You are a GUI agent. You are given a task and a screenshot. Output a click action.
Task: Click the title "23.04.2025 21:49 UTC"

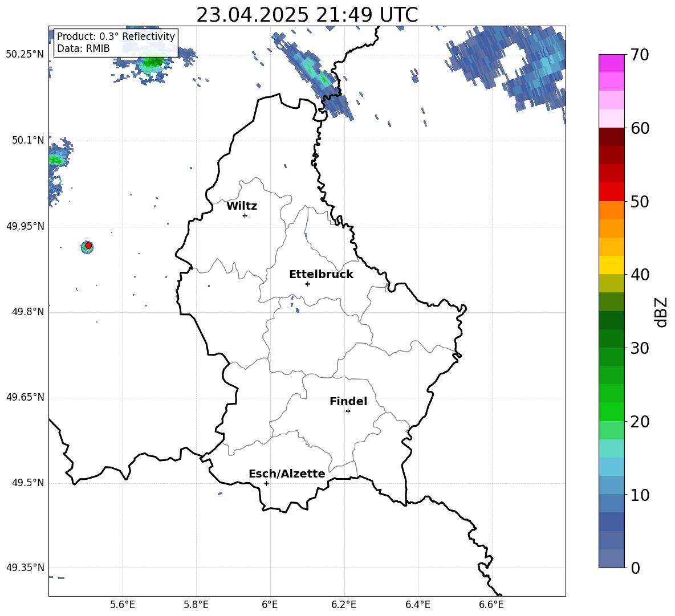tap(307, 15)
